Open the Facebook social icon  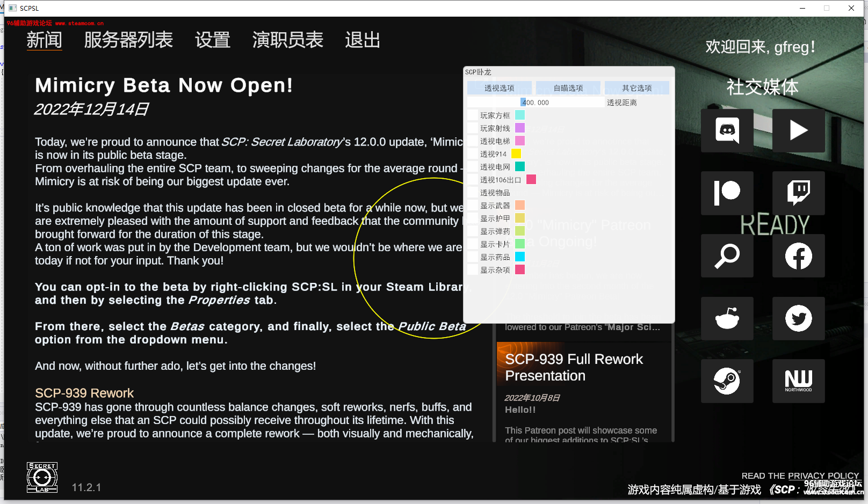point(798,255)
